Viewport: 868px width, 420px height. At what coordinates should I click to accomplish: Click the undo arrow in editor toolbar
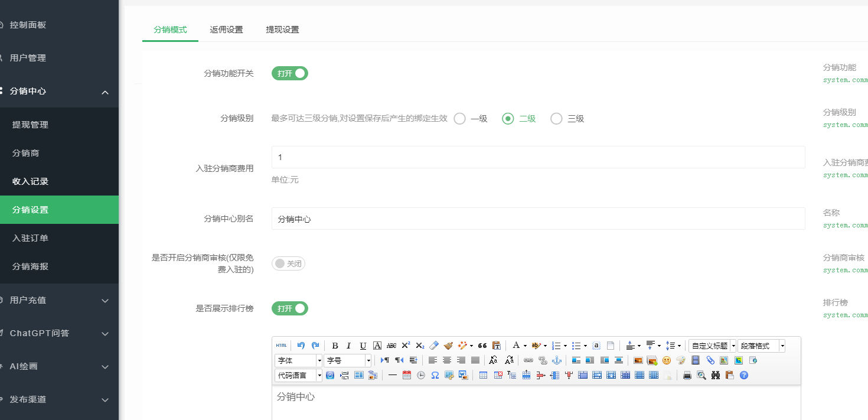pyautogui.click(x=301, y=346)
